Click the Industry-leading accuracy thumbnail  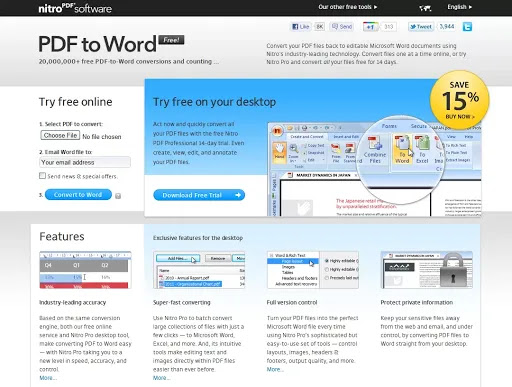pyautogui.click(x=85, y=270)
